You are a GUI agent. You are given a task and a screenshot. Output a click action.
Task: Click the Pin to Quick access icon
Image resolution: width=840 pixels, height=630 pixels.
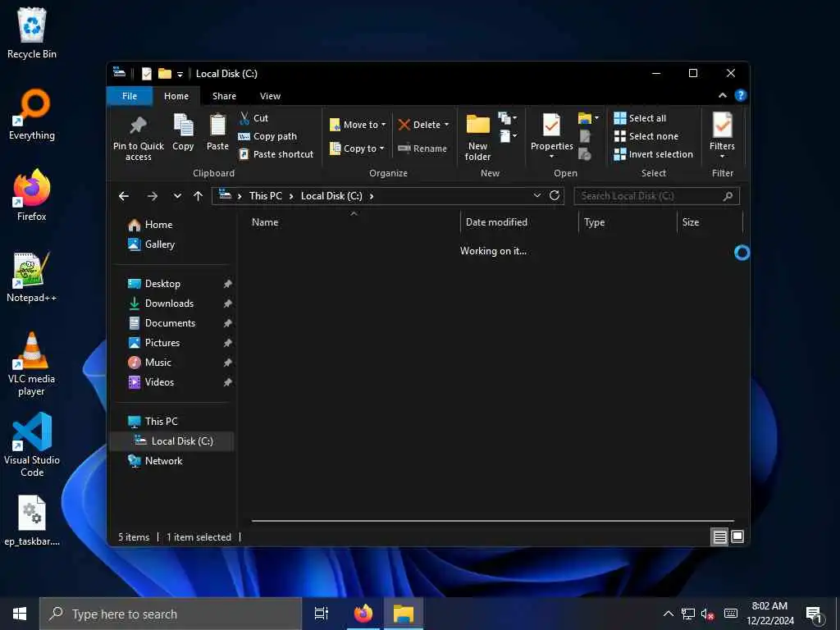click(138, 126)
